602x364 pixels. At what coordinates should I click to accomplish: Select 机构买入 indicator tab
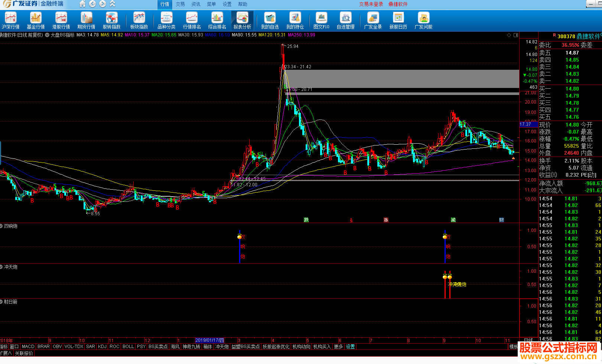322,347
